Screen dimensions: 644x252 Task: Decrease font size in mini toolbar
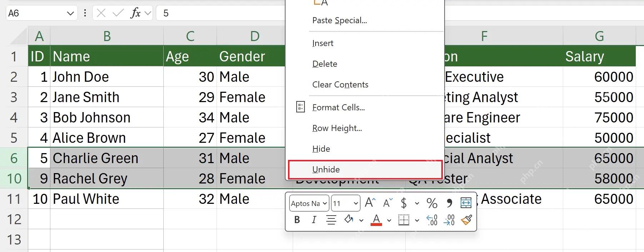[388, 203]
